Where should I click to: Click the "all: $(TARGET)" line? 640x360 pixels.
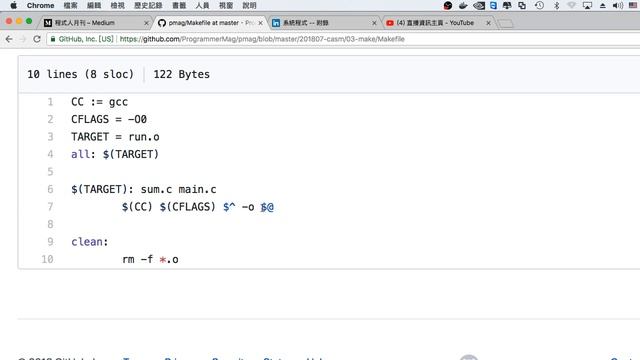(115, 154)
